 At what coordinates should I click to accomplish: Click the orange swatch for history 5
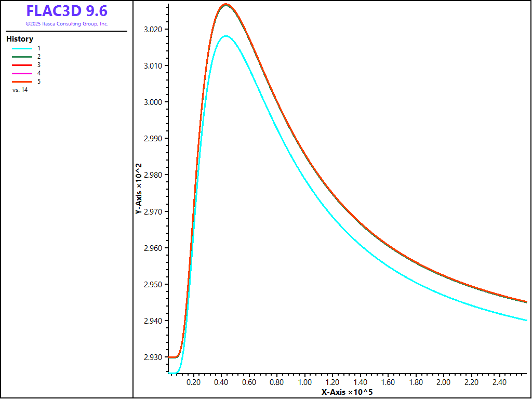click(22, 82)
